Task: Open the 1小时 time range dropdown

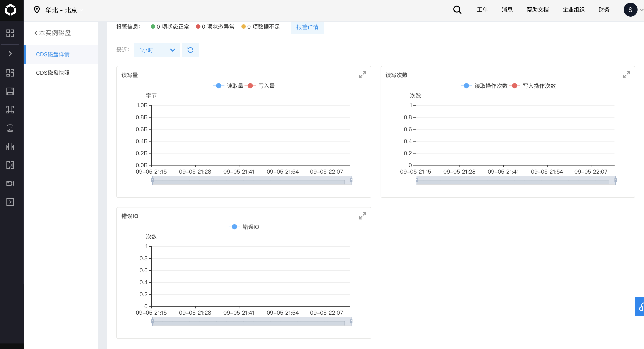Action: tap(157, 50)
